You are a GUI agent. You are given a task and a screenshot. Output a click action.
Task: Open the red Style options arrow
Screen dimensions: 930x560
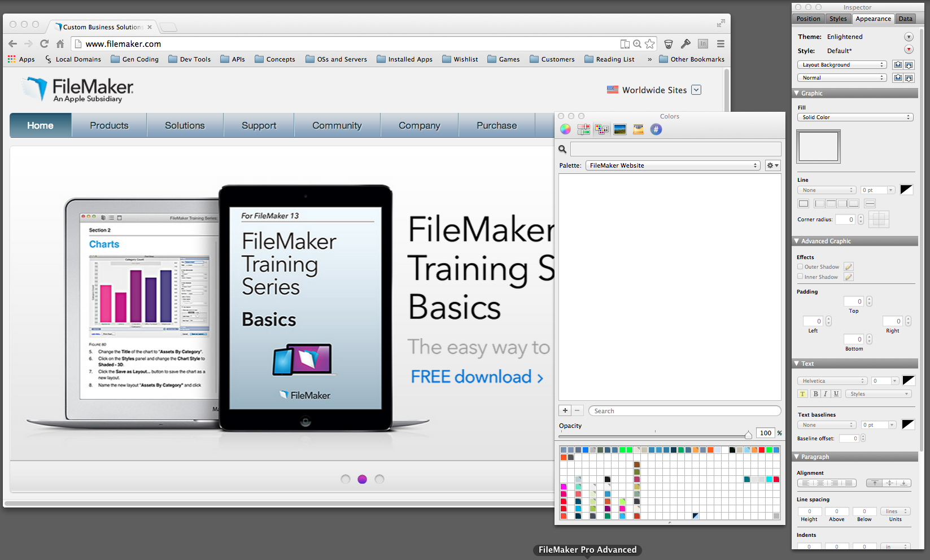point(909,50)
